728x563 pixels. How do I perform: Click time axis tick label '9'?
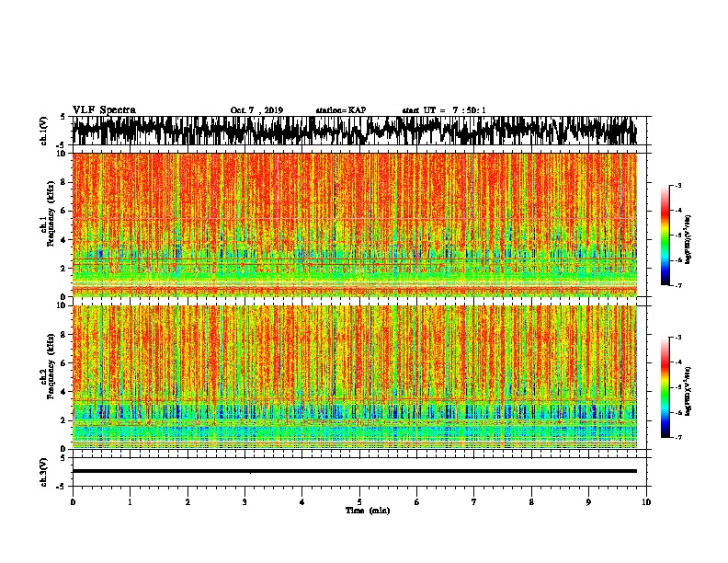click(x=588, y=502)
